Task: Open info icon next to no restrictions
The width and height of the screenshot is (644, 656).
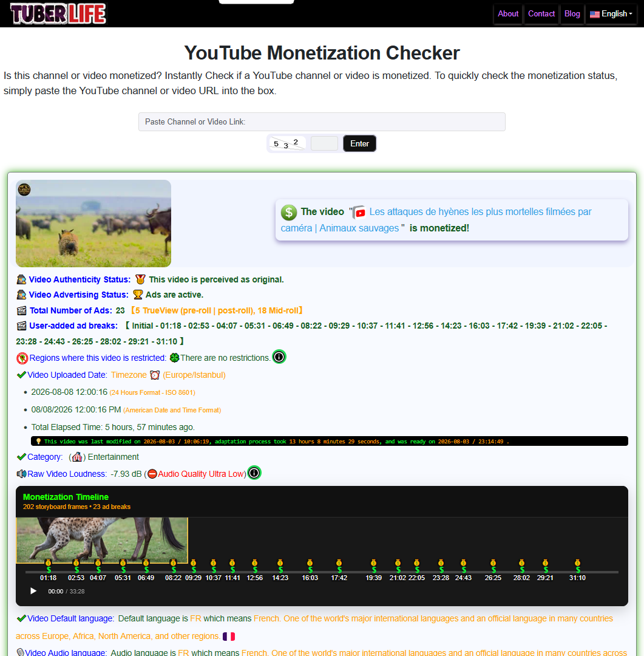Action: 279,357
